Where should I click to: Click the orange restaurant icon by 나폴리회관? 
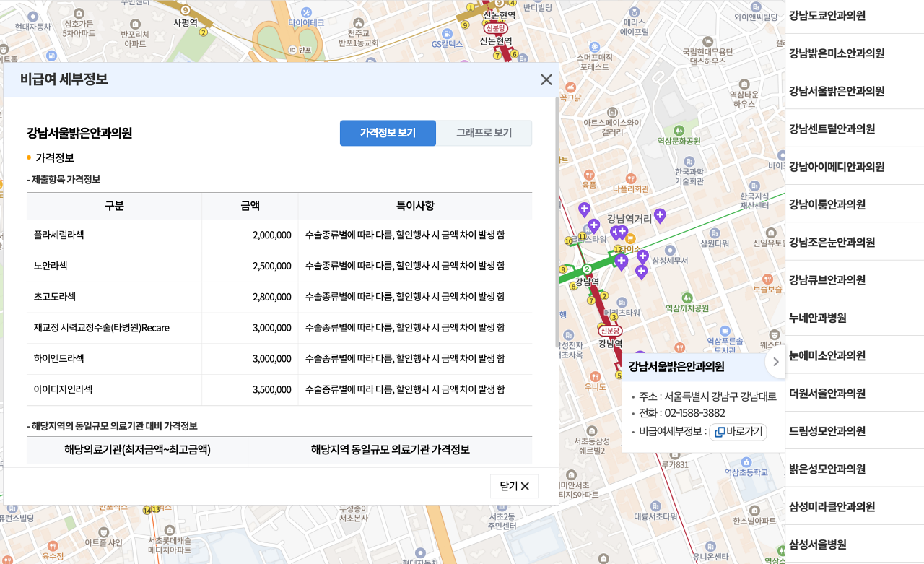[x=631, y=178]
